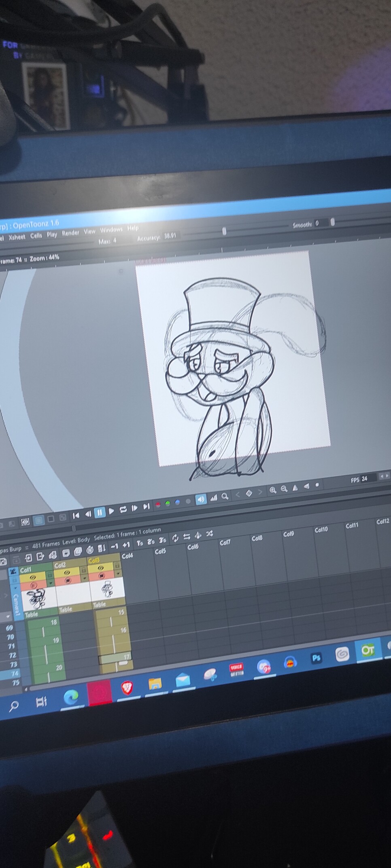391x868 pixels.
Task: Click the FPS stepper arrows
Action: pos(384,476)
